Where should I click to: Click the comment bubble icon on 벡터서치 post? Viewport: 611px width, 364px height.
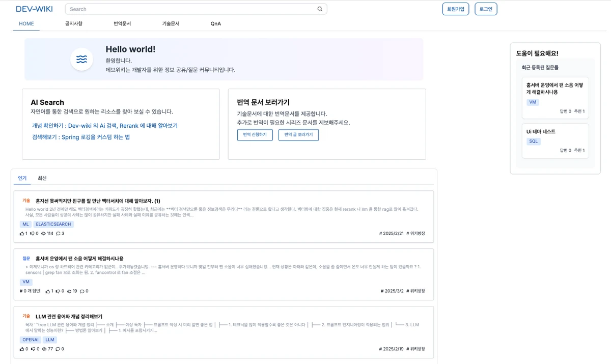coord(58,234)
